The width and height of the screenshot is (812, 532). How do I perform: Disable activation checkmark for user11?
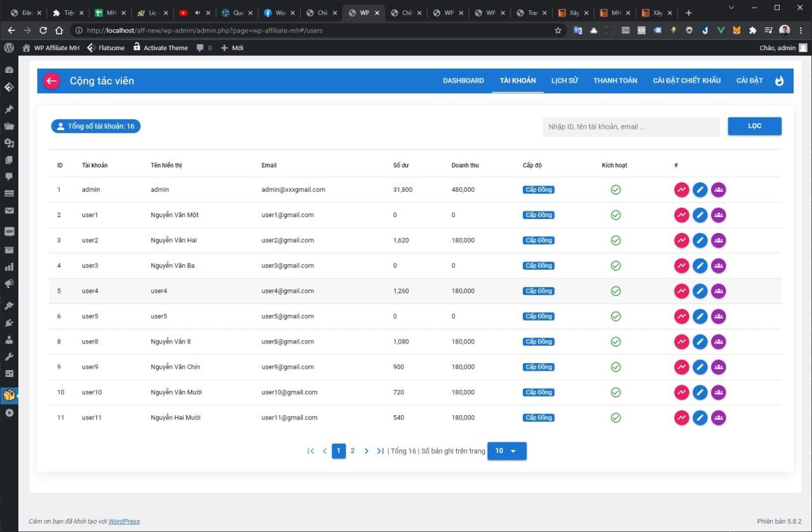(x=615, y=418)
